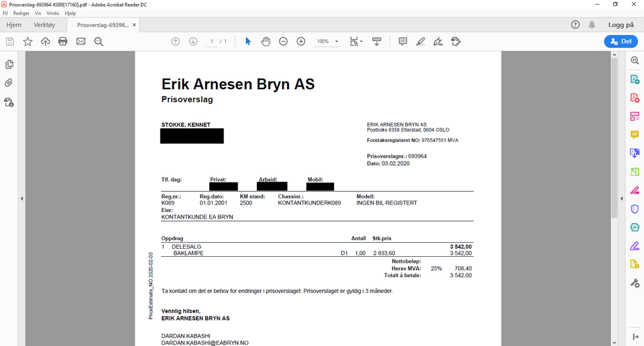Add a sticky note comment

click(403, 42)
